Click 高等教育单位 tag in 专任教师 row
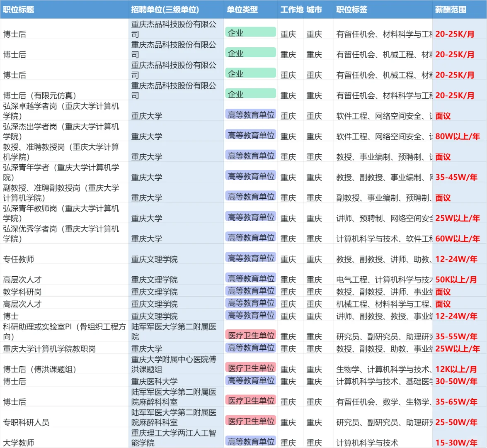This screenshot has height=448, width=487. tap(251, 258)
